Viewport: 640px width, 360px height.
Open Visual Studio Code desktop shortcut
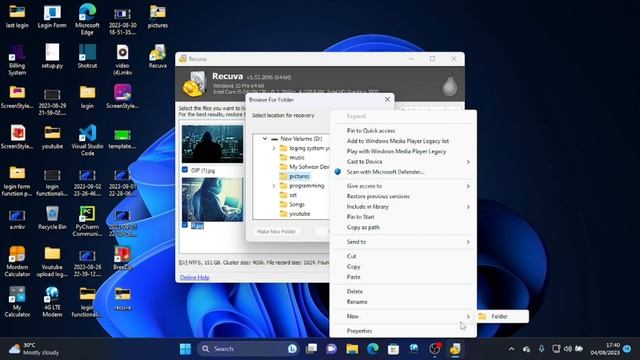pyautogui.click(x=87, y=140)
